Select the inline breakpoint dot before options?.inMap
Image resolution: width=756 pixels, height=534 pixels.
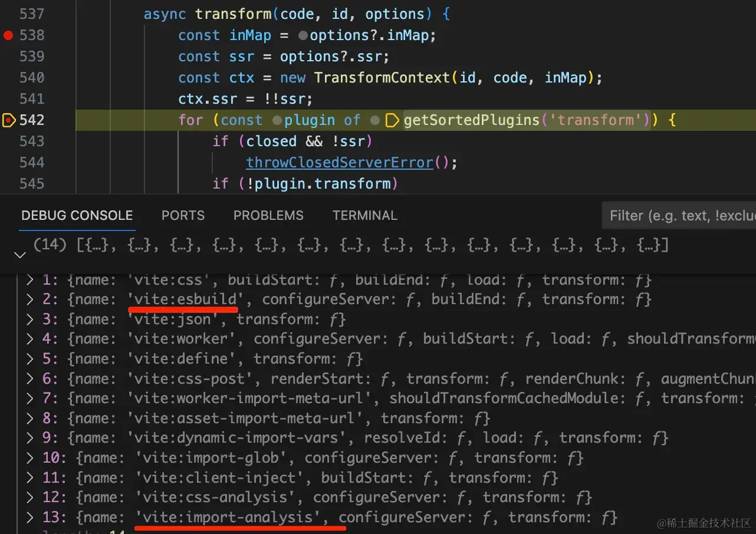click(x=303, y=35)
